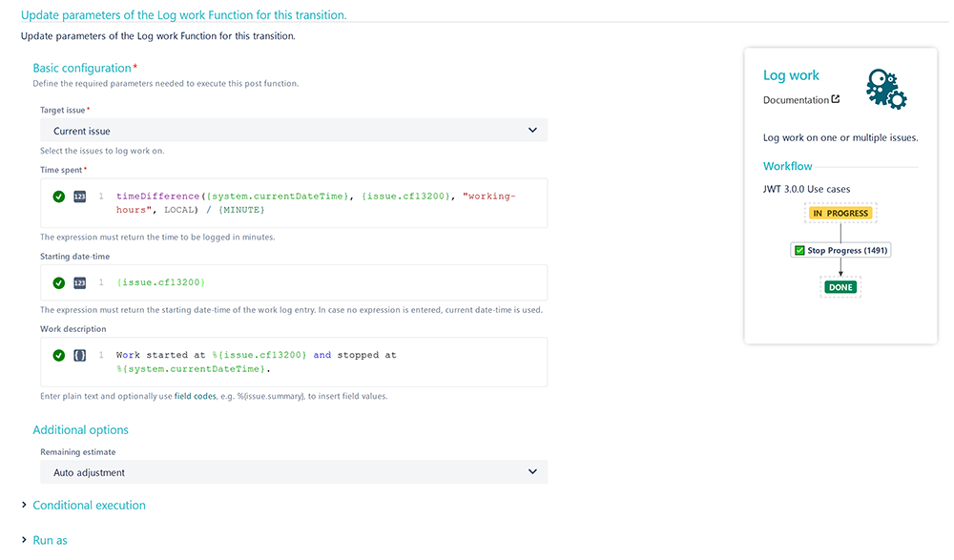Click the JWT 3.0.0 Use cases workflow name

tap(807, 189)
